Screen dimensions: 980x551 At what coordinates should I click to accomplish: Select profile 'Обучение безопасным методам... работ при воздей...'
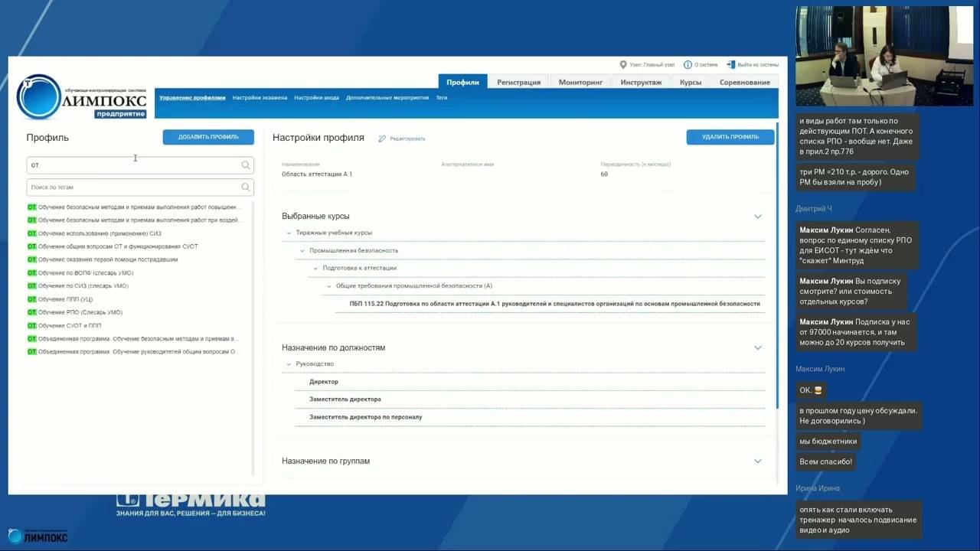(x=134, y=220)
